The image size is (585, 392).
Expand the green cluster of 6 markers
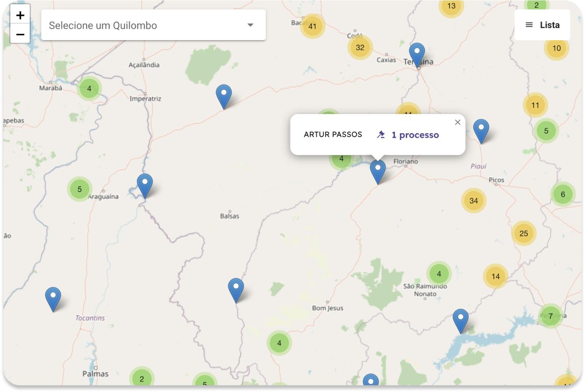point(563,194)
